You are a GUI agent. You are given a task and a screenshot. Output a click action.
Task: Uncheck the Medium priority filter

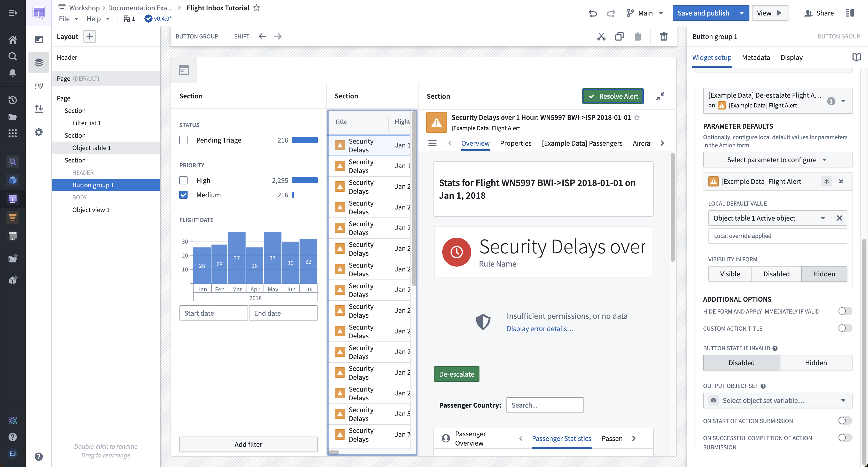[183, 195]
